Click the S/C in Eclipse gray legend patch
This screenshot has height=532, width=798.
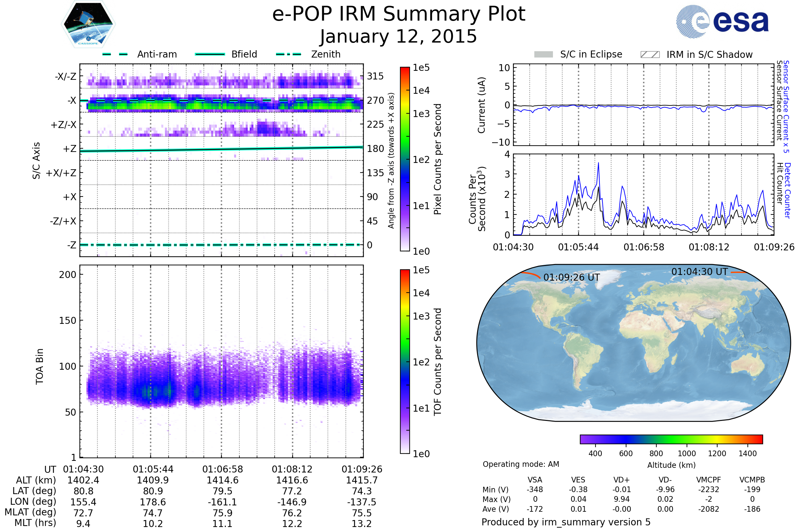(544, 55)
